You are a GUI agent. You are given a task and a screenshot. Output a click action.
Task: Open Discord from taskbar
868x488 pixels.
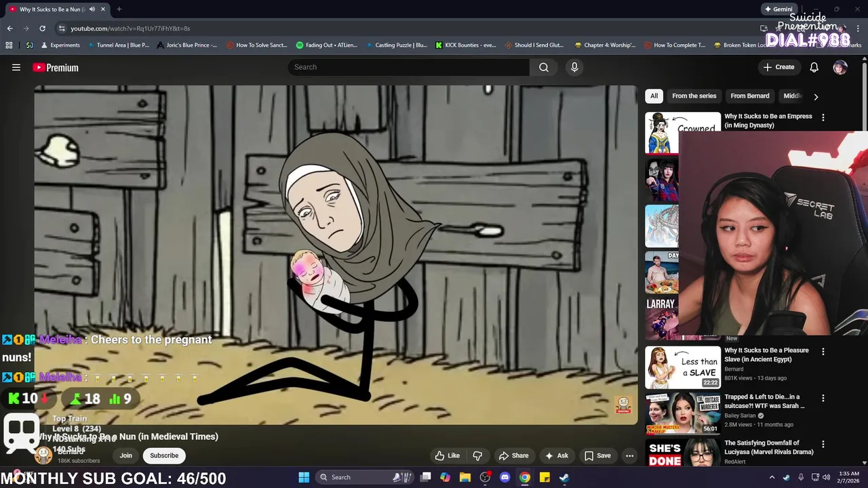505,477
